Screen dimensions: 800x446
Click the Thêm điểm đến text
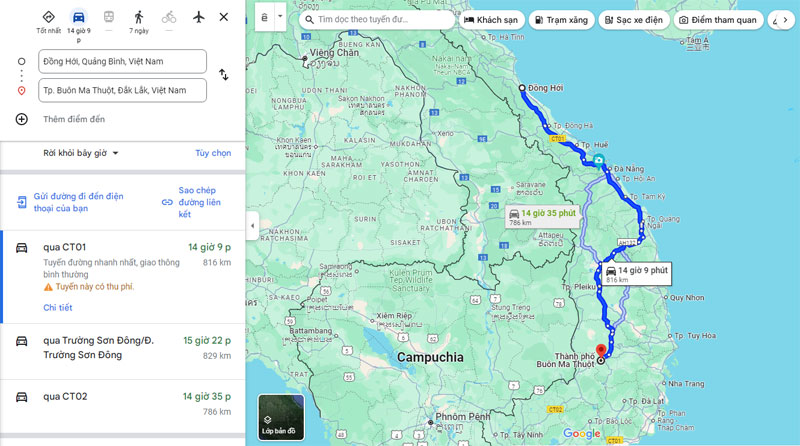pyautogui.click(x=74, y=119)
